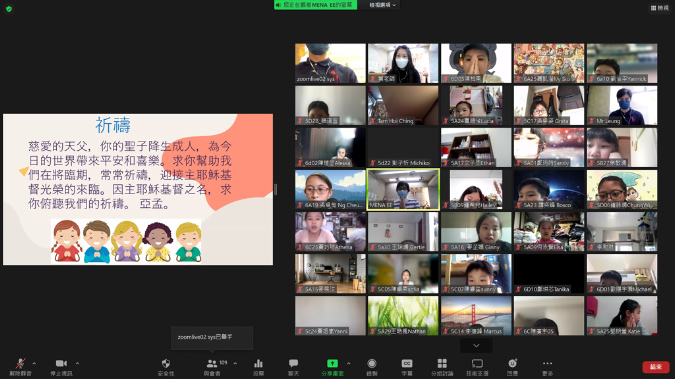Stop the video camera
675x379 pixels.
61,363
